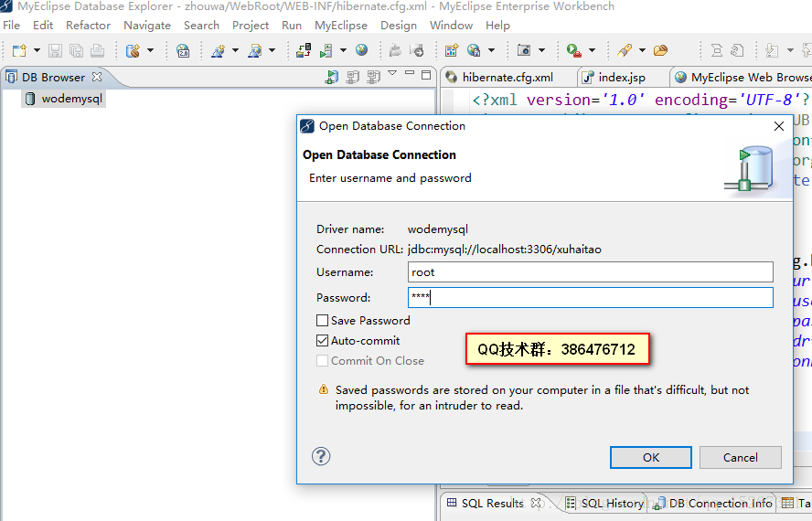Screen dimensions: 812x521
Task: Close the DB Browser tab
Action: 97,77
